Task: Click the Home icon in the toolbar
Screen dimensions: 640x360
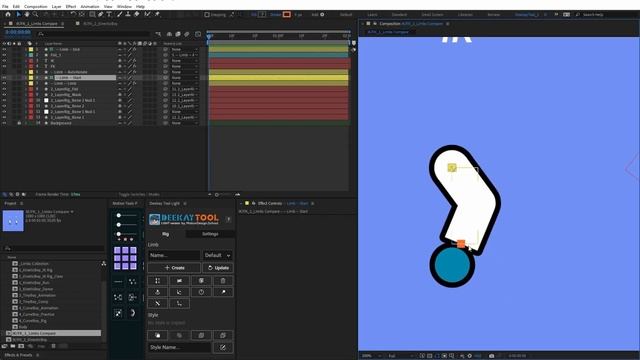Action: 8,14
